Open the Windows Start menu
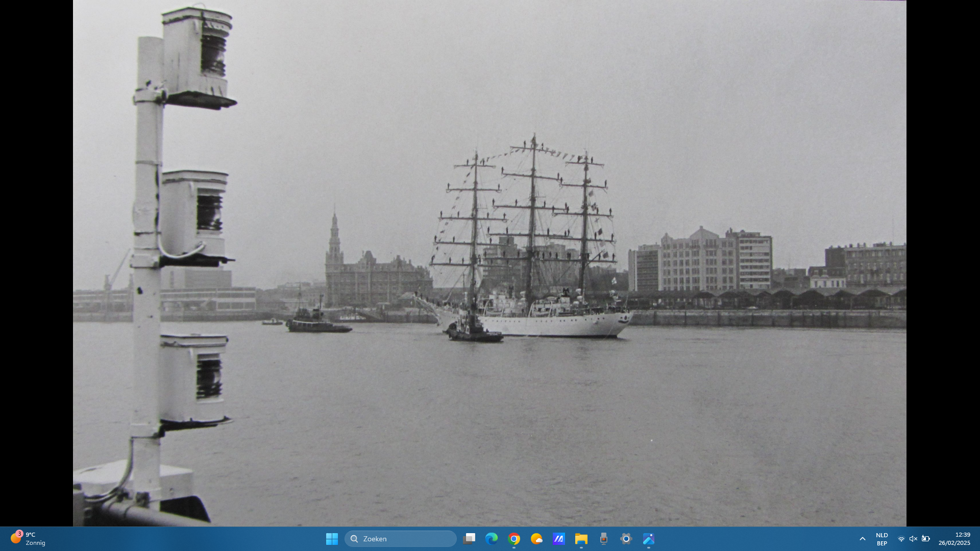The height and width of the screenshot is (551, 980). [x=332, y=539]
